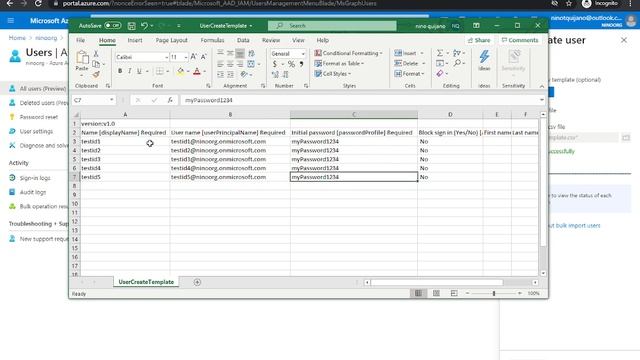The width and height of the screenshot is (640, 360).
Task: Open the File menu tab
Action: (x=80, y=40)
